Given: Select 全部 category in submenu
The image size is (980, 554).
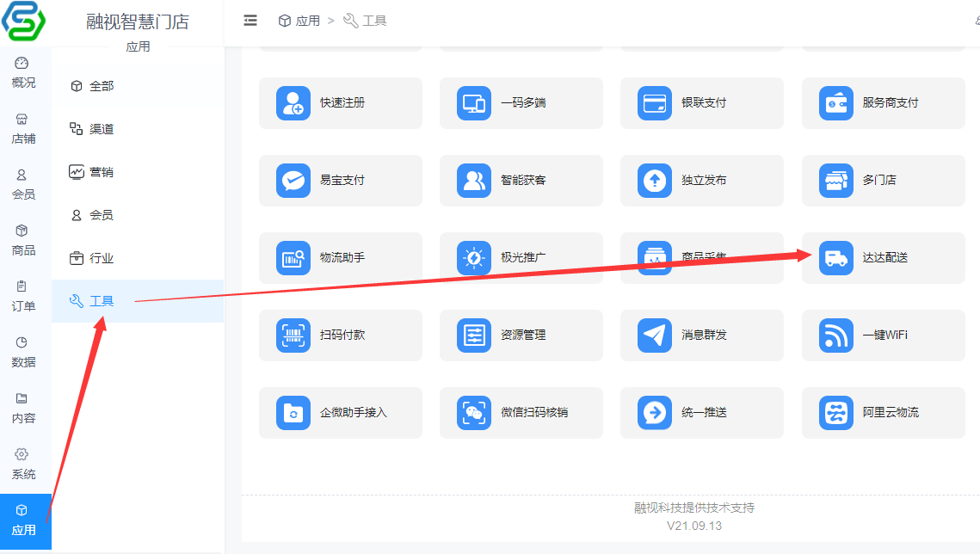Looking at the screenshot, I should (138, 85).
